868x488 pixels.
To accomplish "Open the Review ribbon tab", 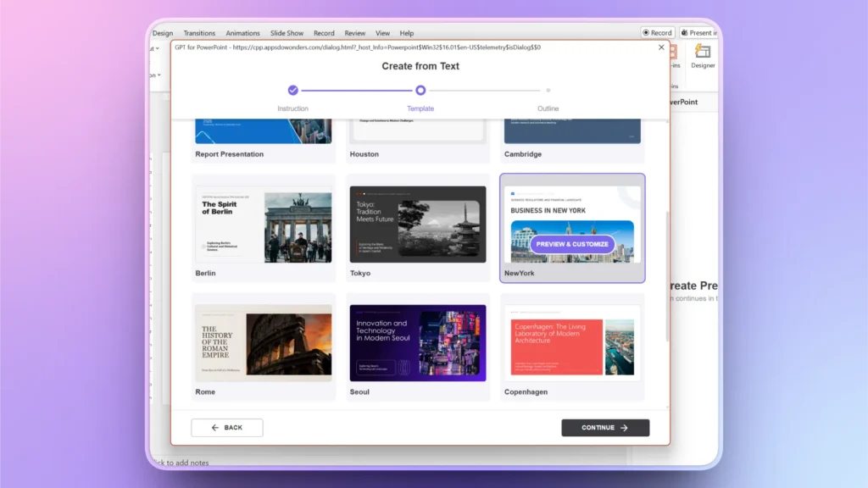I will (355, 33).
